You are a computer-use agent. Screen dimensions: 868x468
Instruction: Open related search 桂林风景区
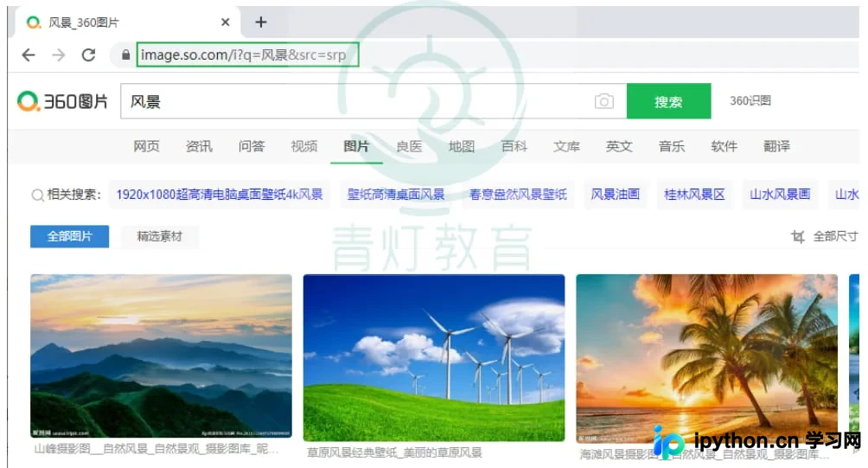pyautogui.click(x=694, y=195)
